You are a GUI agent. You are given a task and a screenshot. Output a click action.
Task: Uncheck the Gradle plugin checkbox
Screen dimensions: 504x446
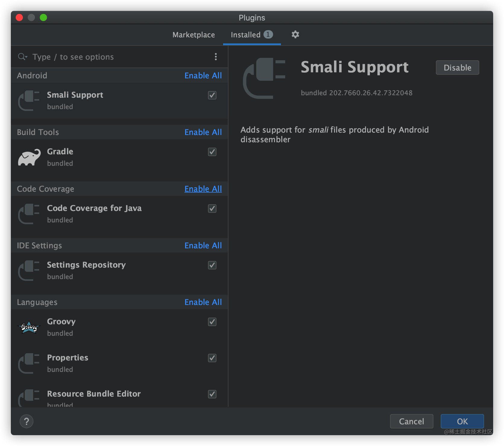[212, 152]
